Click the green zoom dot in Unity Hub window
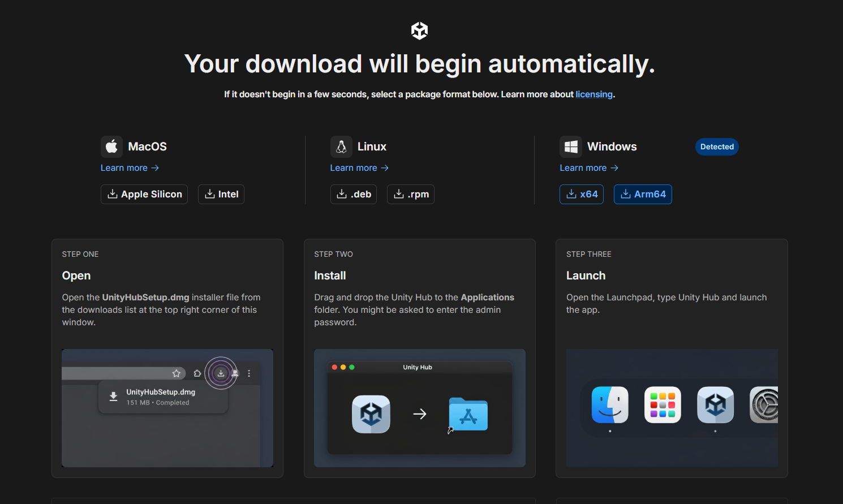 tap(352, 367)
